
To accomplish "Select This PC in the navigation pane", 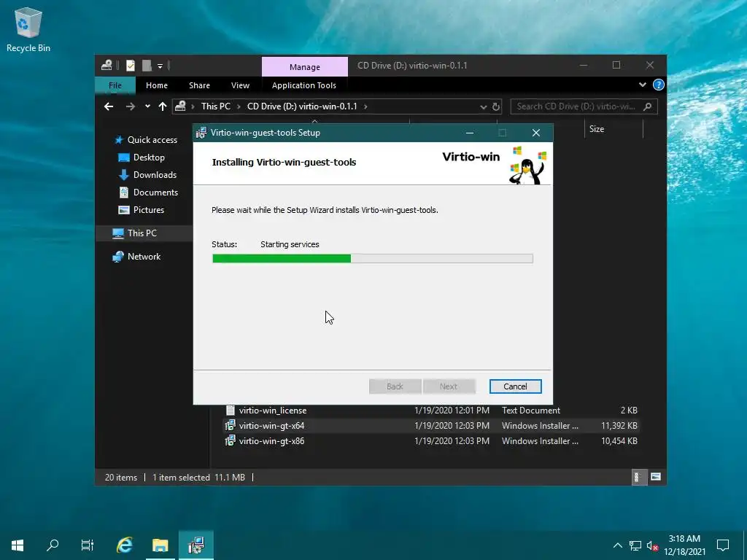I will point(142,233).
